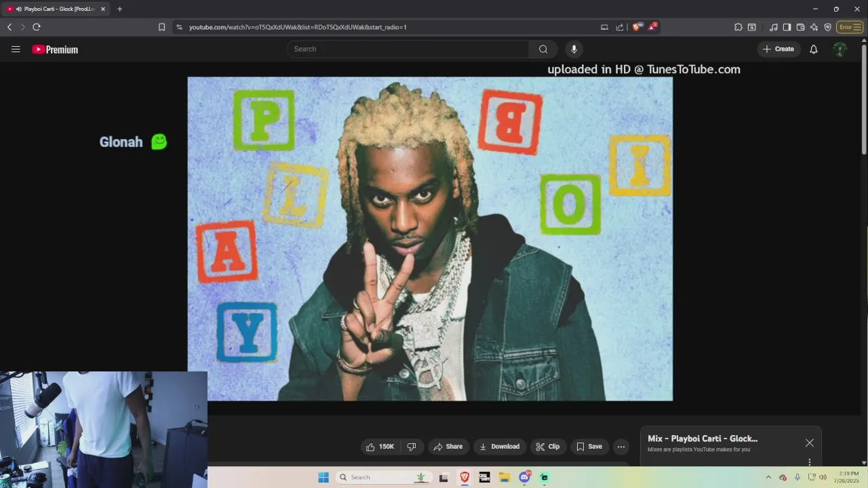
Task: Toggle the browser sidebar panel
Action: coord(787,27)
